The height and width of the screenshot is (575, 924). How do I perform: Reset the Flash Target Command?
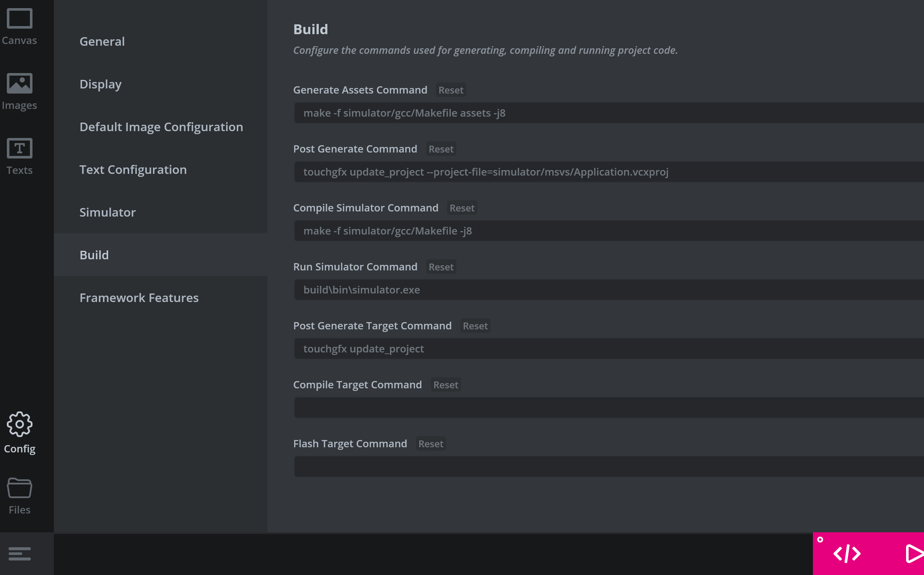(430, 444)
